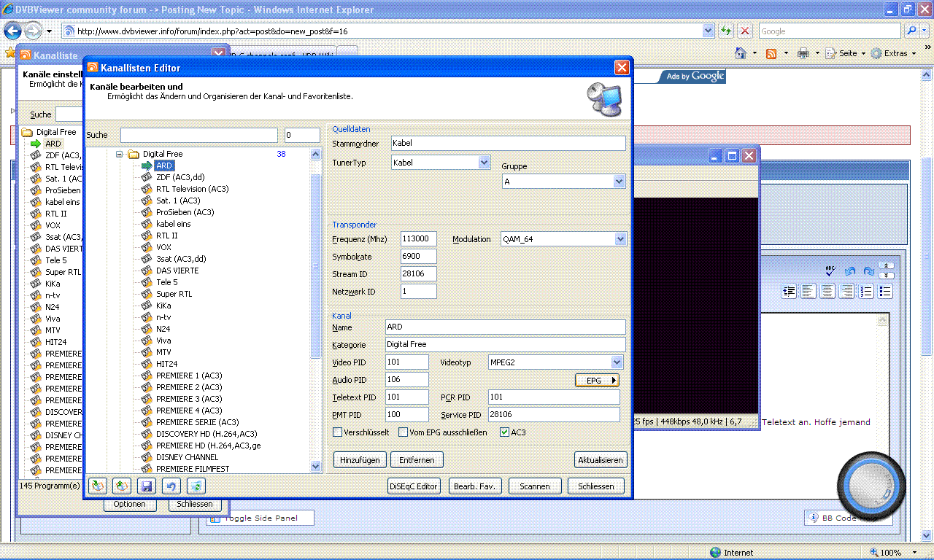Collapse the Digital Free folder in tree
This screenshot has width=934, height=560.
[120, 154]
